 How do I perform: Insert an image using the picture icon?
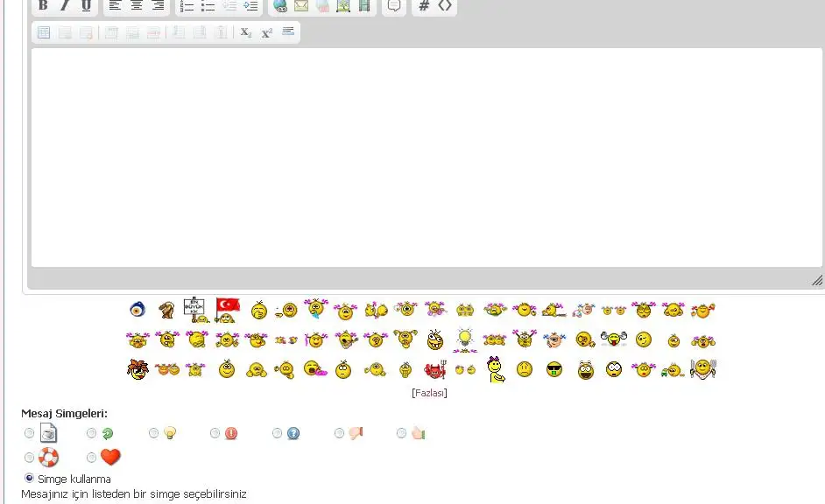(343, 6)
